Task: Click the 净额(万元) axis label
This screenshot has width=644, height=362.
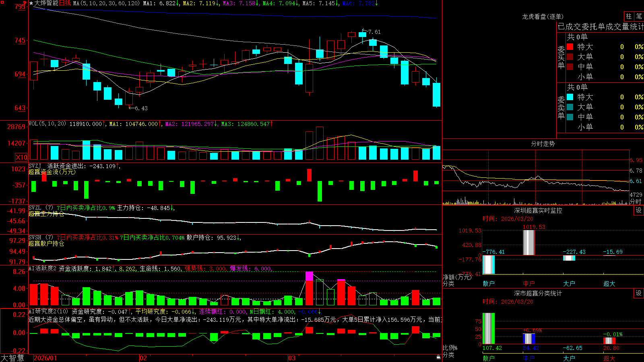Action: (457, 277)
